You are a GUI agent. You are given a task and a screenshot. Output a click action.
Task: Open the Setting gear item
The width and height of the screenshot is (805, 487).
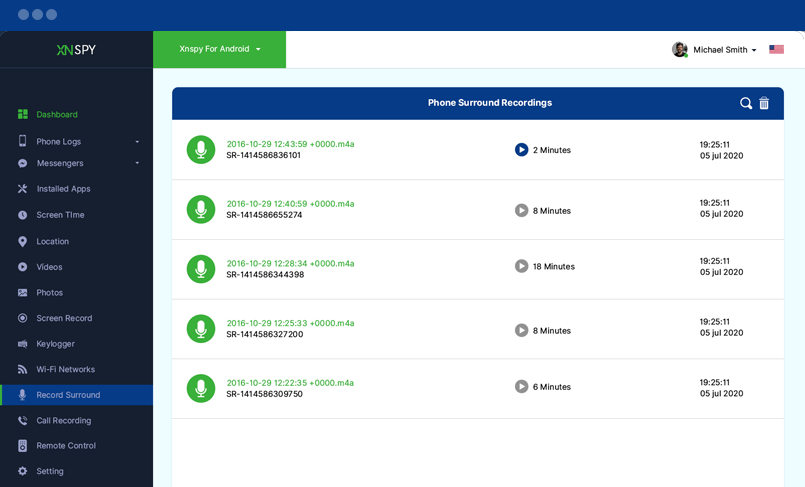coord(49,471)
